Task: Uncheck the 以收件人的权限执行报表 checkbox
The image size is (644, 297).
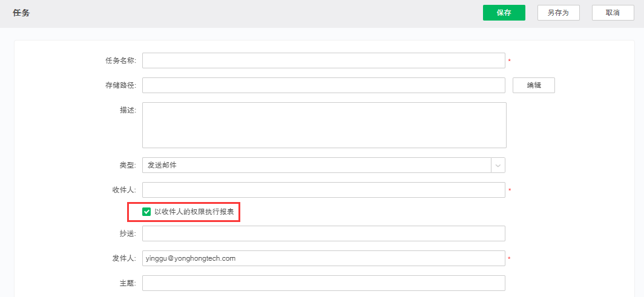Action: (x=146, y=212)
